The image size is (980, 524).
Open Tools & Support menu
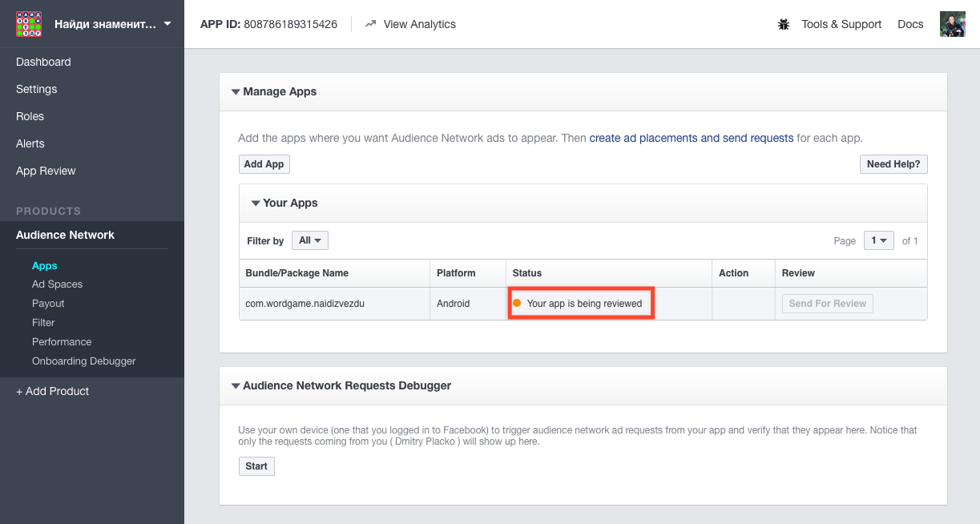pyautogui.click(x=841, y=24)
